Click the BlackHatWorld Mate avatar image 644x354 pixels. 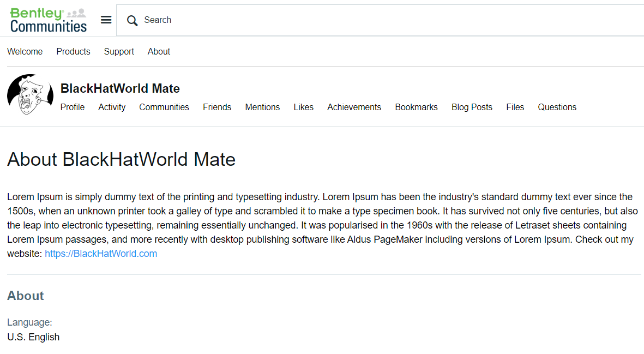(31, 94)
